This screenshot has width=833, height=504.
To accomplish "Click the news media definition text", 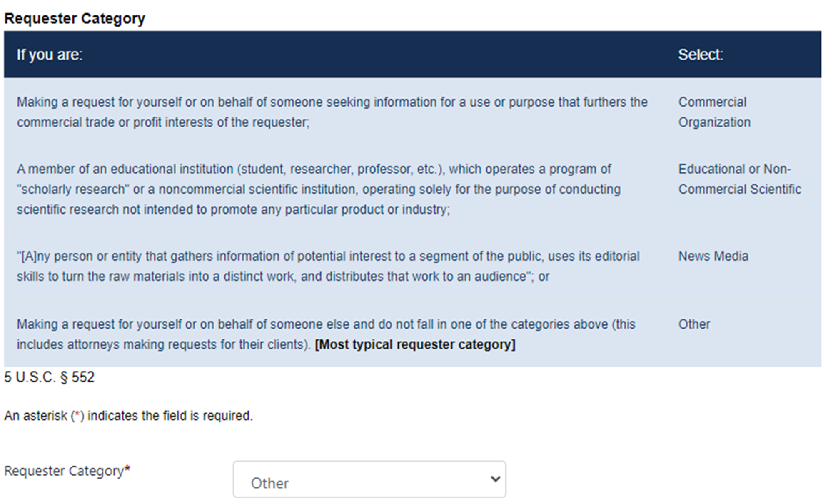I will [x=328, y=266].
